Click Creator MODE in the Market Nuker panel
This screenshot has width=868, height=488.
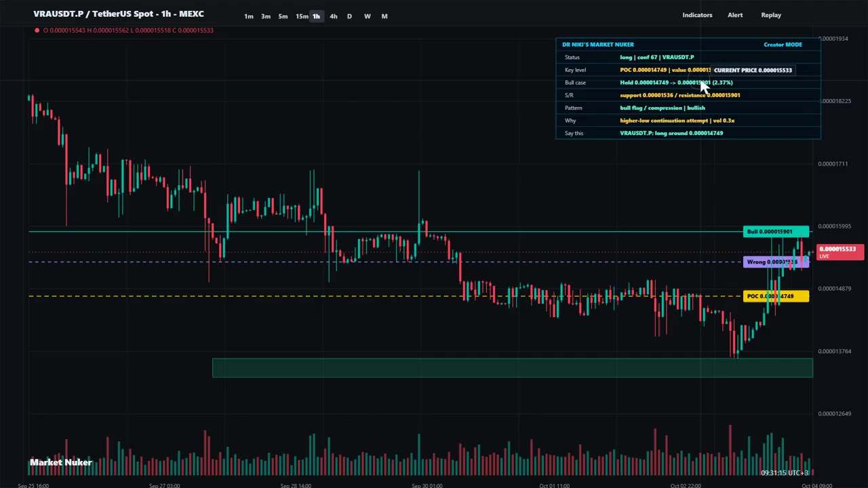783,45
